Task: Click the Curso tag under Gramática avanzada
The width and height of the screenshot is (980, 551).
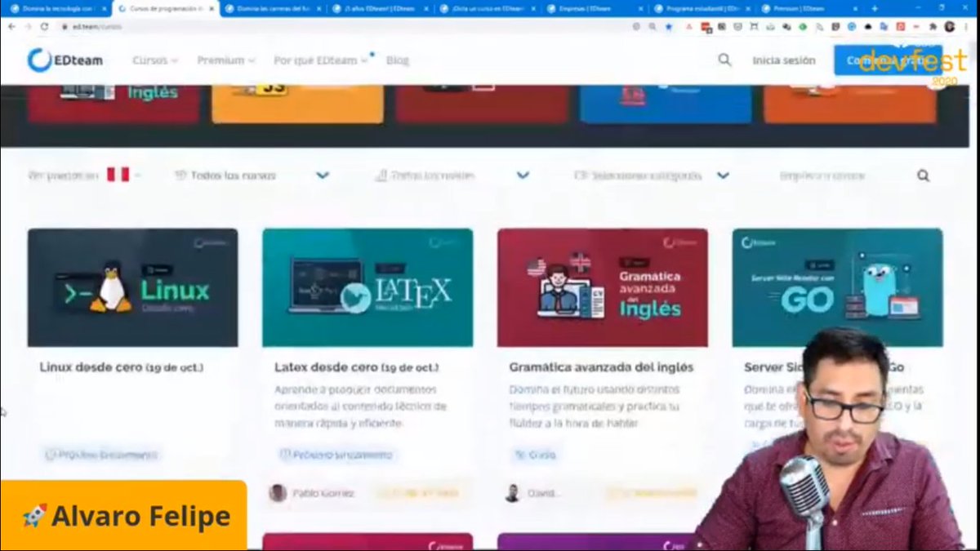Action: pos(536,455)
